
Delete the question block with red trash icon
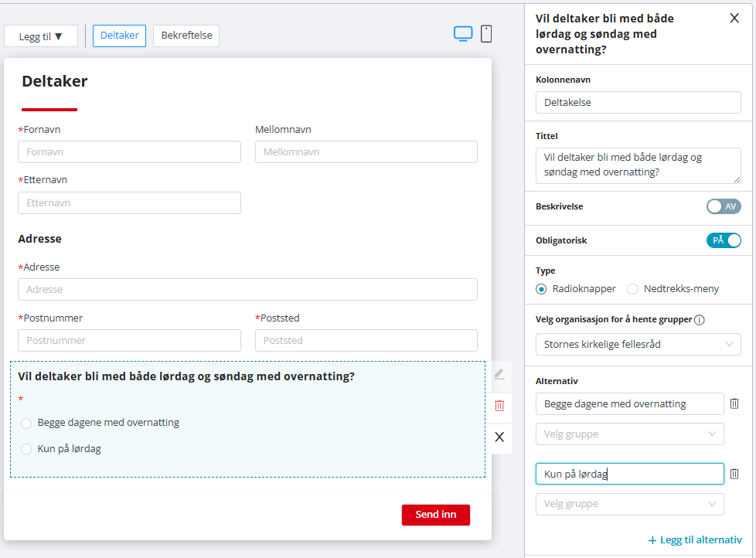point(499,406)
